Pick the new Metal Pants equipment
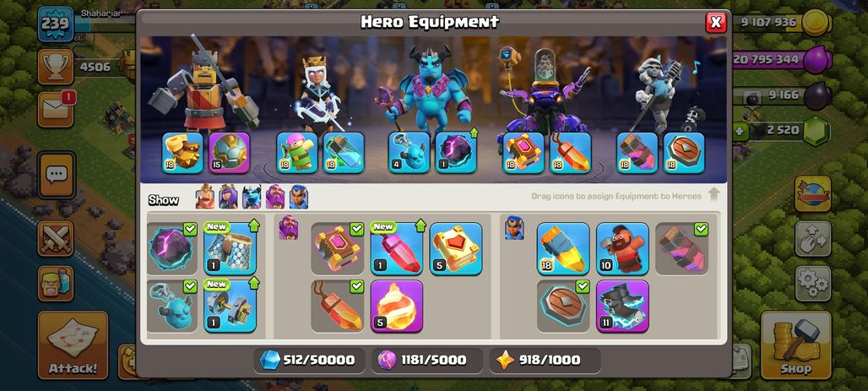This screenshot has width=868, height=391. click(x=231, y=248)
